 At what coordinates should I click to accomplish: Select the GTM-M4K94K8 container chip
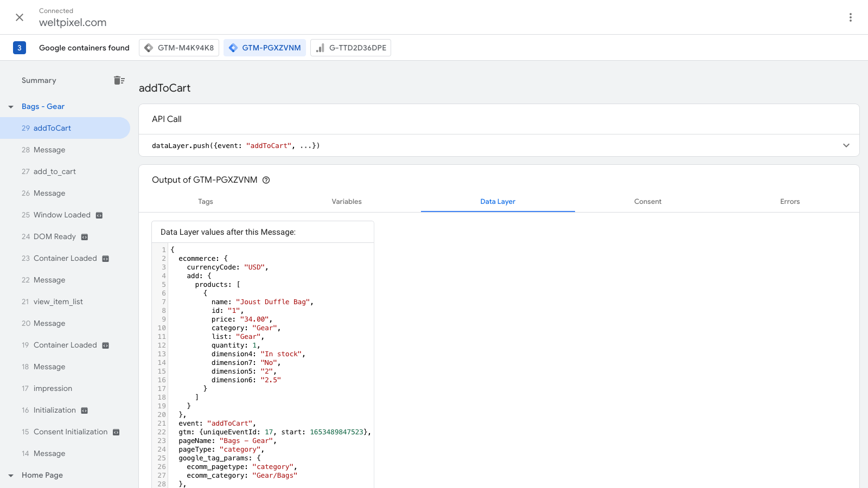pos(179,48)
